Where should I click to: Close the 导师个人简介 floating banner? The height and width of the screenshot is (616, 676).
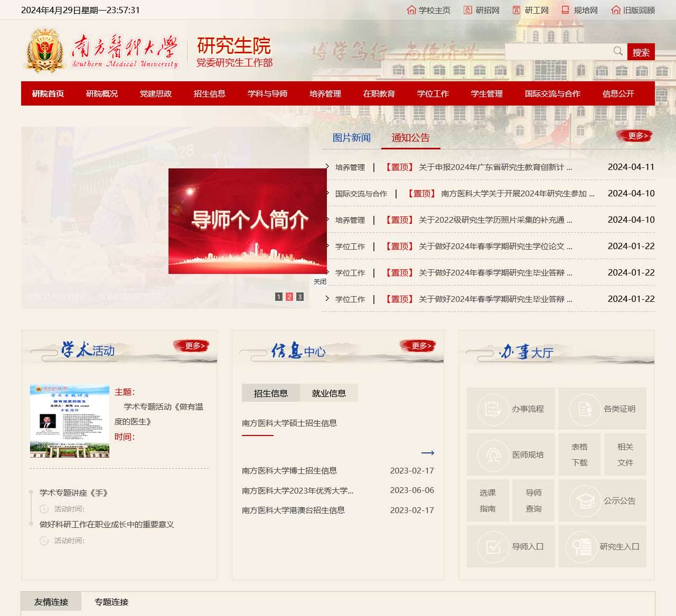coord(320,282)
